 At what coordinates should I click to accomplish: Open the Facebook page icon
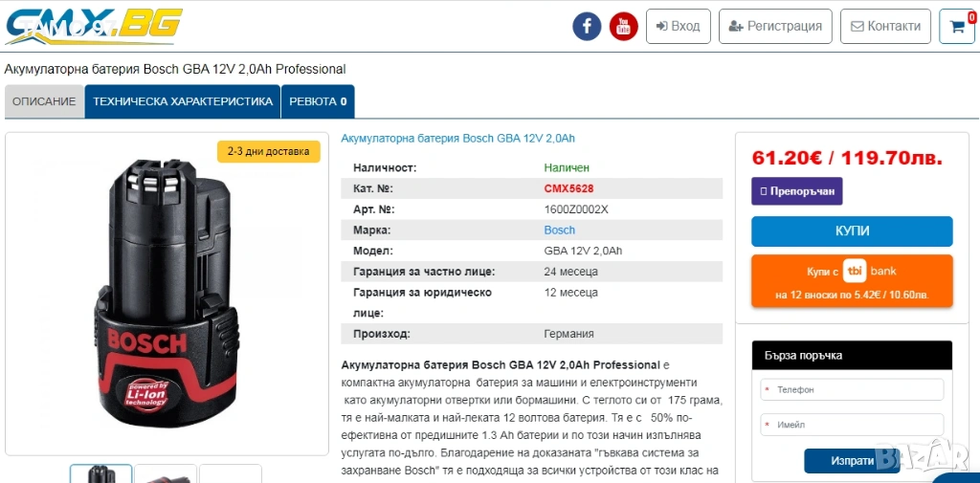click(587, 26)
